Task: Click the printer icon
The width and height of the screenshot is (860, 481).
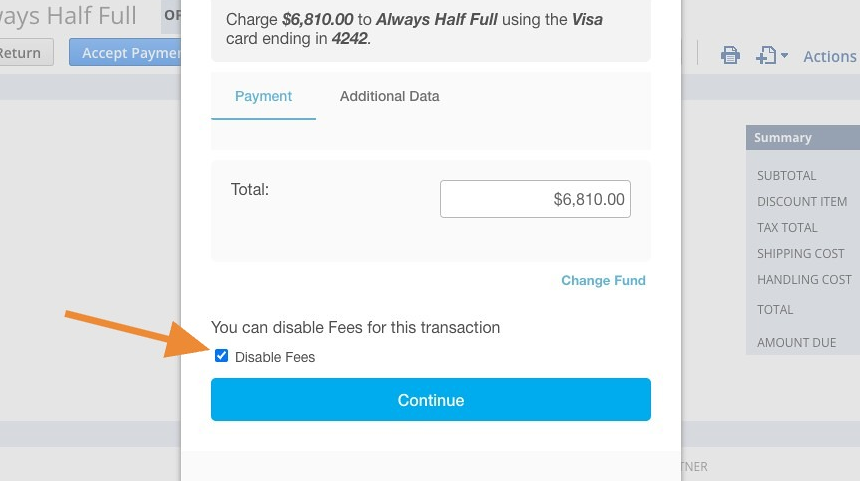Action: 730,55
